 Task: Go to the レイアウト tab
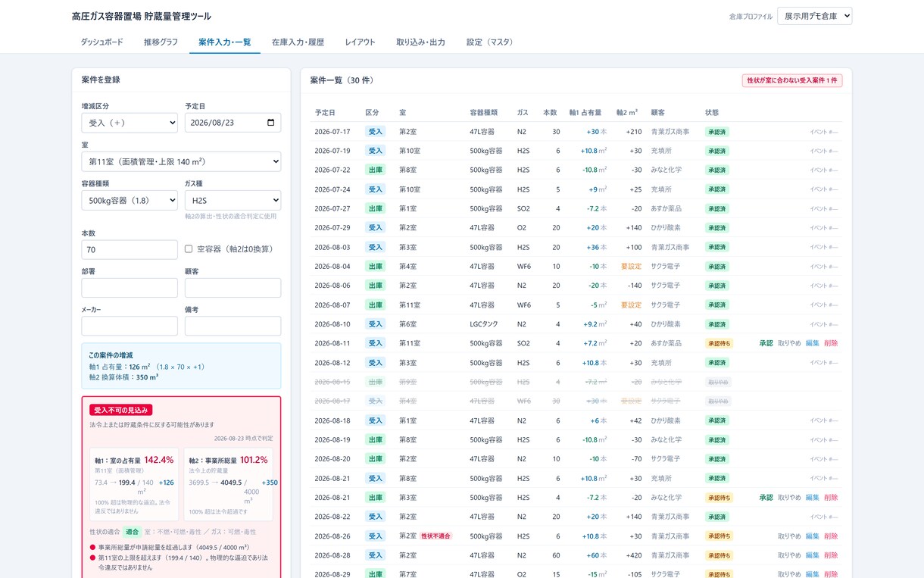pyautogui.click(x=360, y=42)
